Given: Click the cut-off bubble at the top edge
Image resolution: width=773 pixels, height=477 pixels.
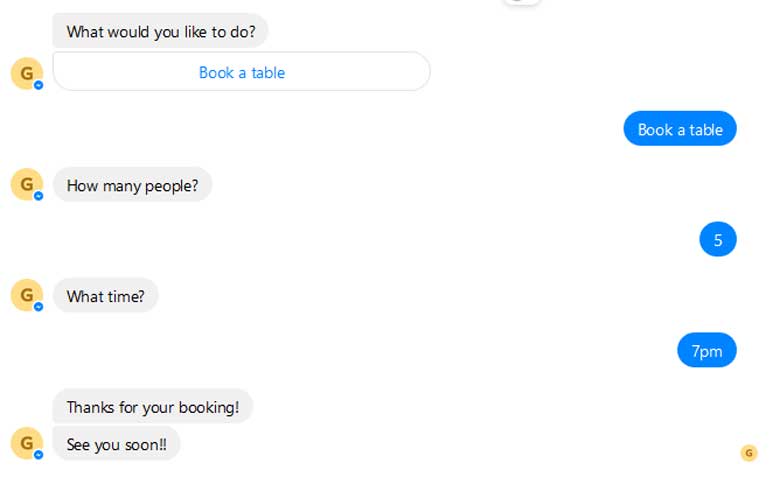Looking at the screenshot, I should (x=520, y=2).
